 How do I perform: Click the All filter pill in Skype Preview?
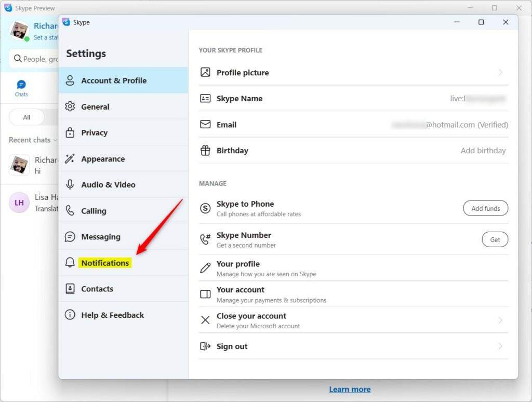click(x=26, y=117)
